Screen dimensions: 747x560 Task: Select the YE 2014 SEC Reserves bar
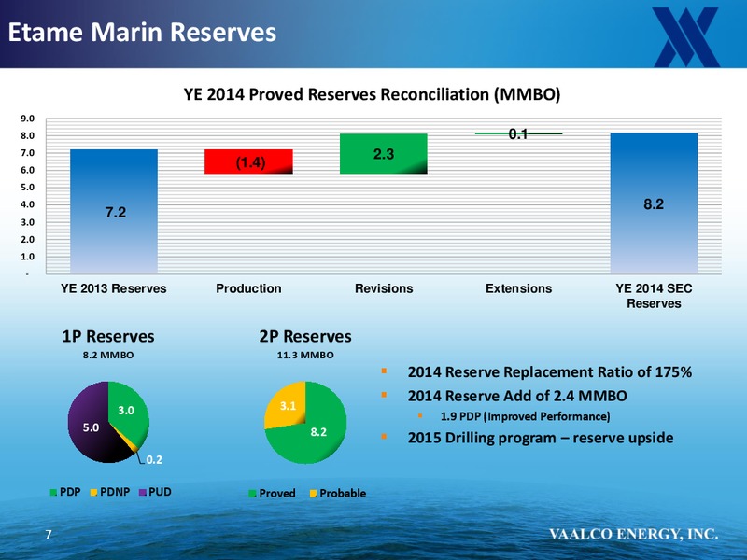(x=654, y=203)
